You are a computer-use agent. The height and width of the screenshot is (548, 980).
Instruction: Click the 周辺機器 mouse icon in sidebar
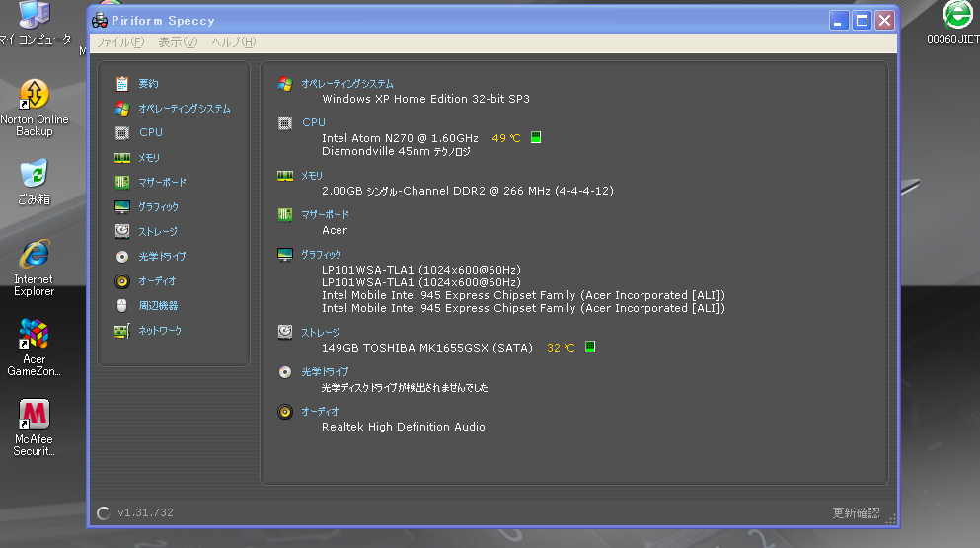click(x=121, y=305)
